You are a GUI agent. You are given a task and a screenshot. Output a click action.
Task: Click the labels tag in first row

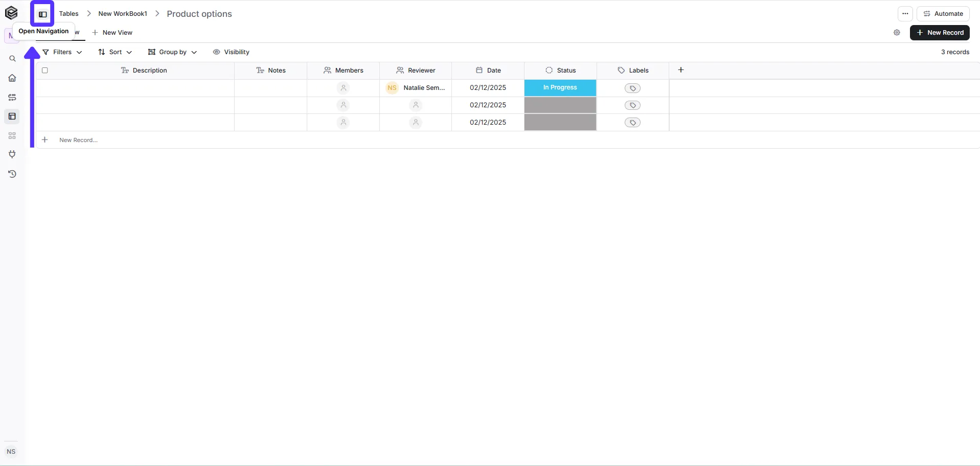tap(633, 88)
